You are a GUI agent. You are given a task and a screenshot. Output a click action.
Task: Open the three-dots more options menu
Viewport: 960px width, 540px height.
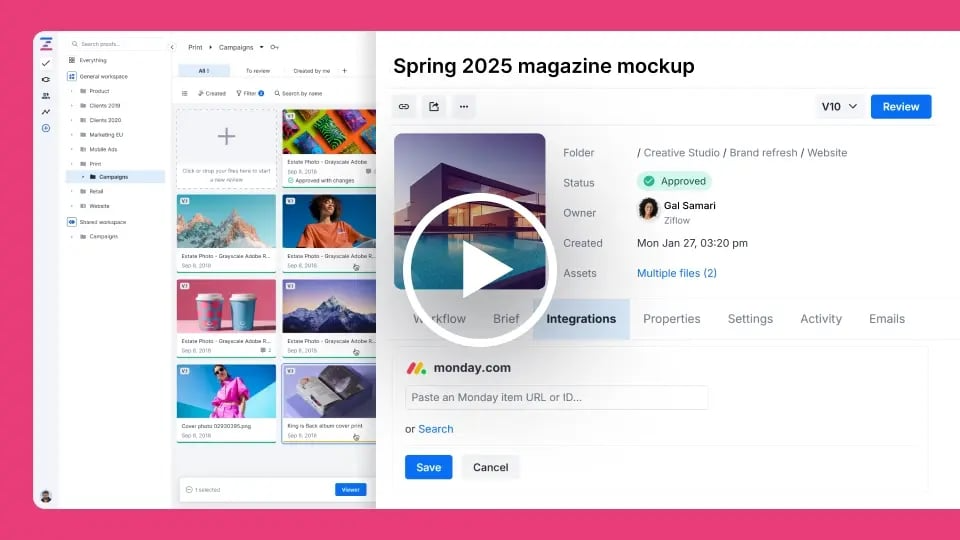pos(463,106)
